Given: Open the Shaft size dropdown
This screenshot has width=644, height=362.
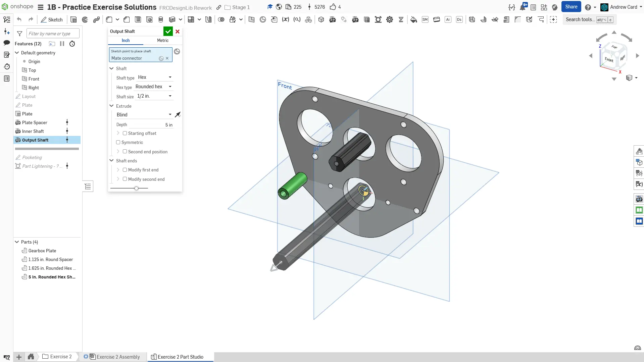Looking at the screenshot, I should tap(154, 96).
